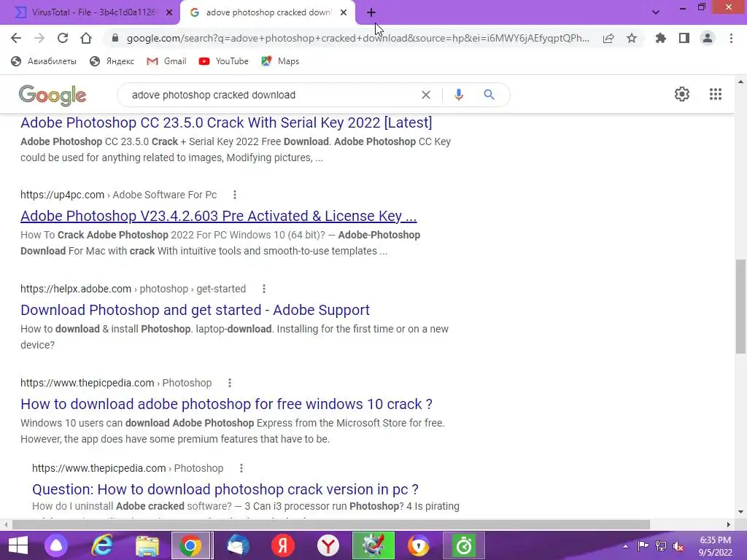
Task: Click the https://helpx.adobe.com breadcrumb
Action: [x=76, y=289]
